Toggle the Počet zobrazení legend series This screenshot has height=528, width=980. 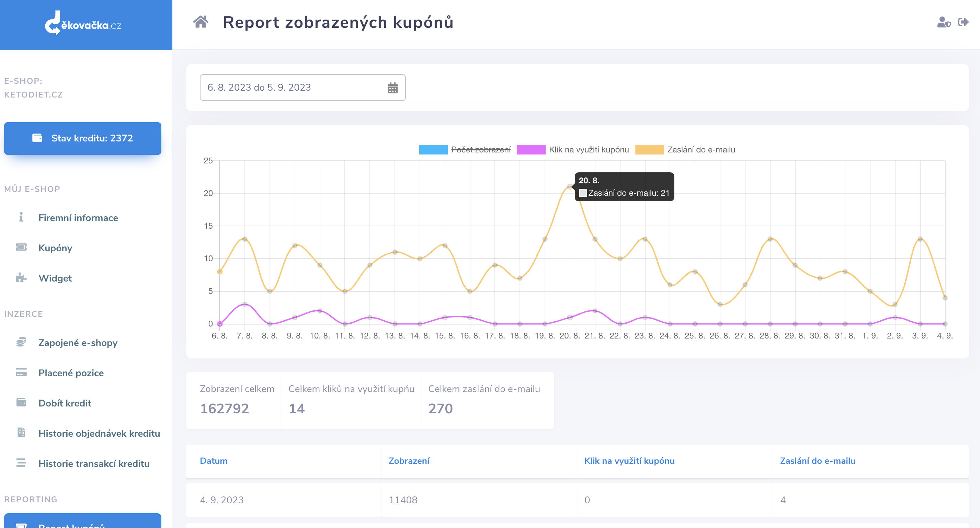(x=465, y=150)
